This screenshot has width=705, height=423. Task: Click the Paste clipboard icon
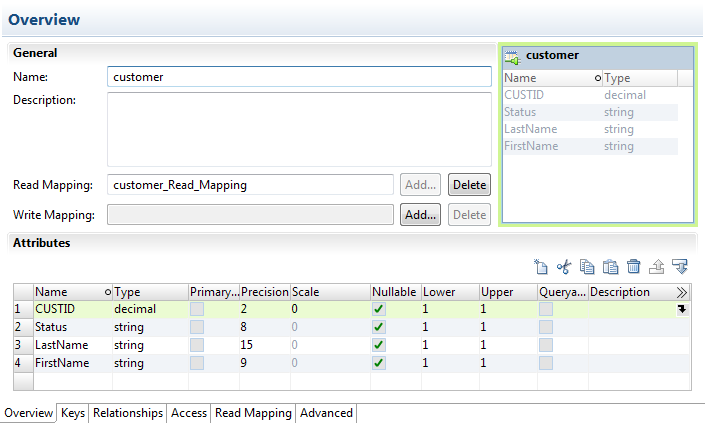[x=610, y=267]
